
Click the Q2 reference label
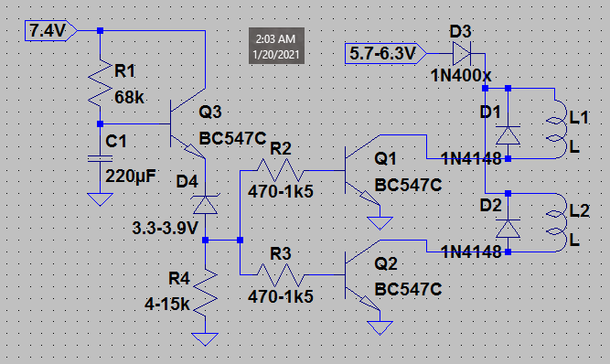tap(386, 264)
